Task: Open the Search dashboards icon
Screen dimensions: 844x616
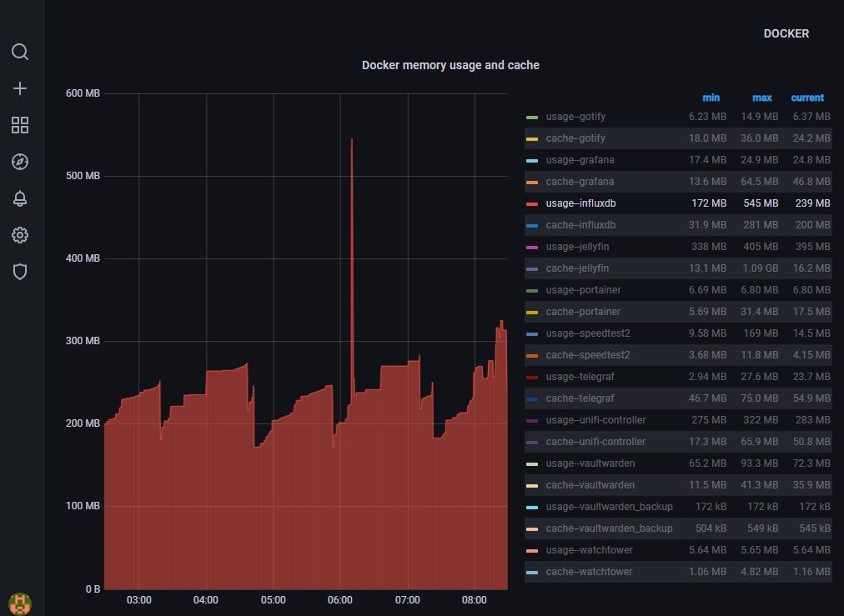Action: [x=20, y=53]
